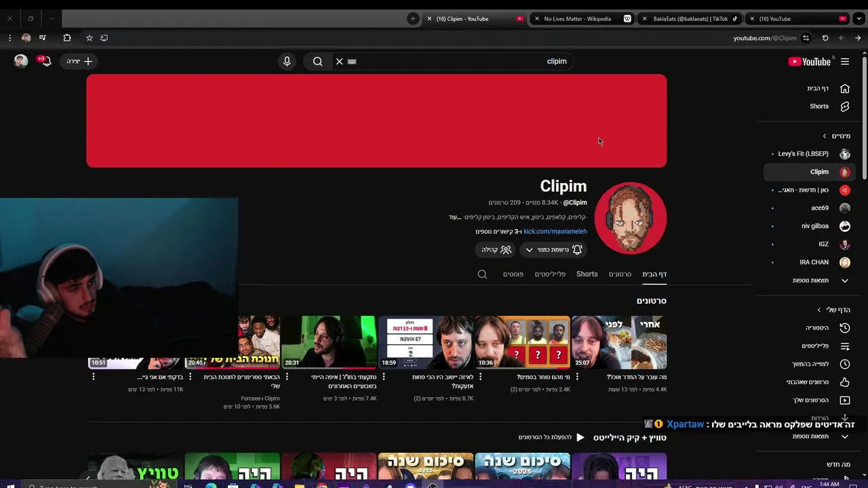Click the address bar showing youtube.com/@Clipim

(765, 38)
